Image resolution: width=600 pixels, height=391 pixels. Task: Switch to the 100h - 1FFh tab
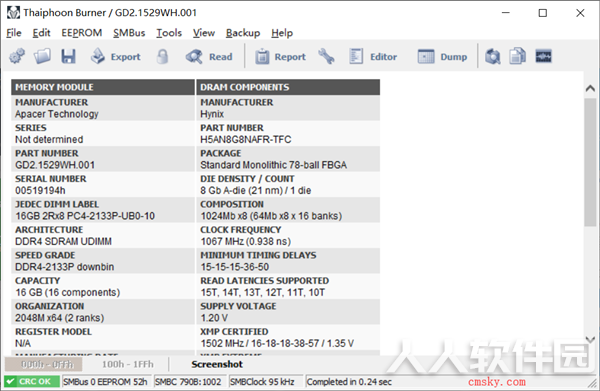(128, 364)
